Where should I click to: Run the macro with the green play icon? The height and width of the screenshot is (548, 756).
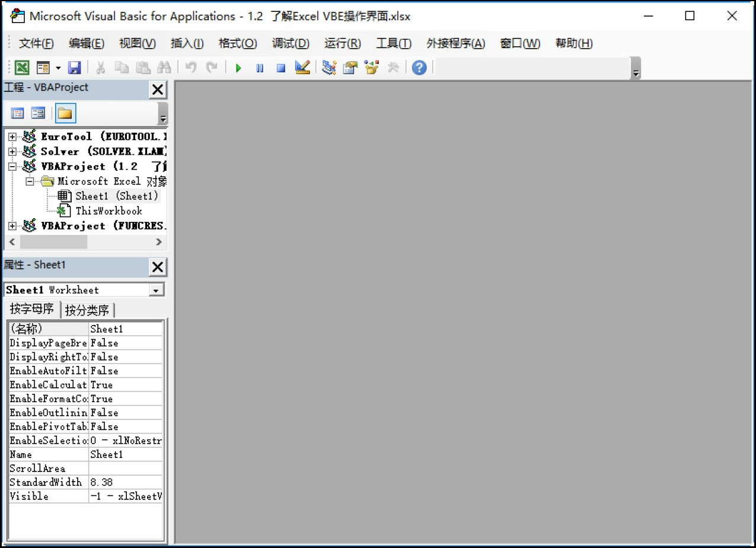[x=238, y=68]
